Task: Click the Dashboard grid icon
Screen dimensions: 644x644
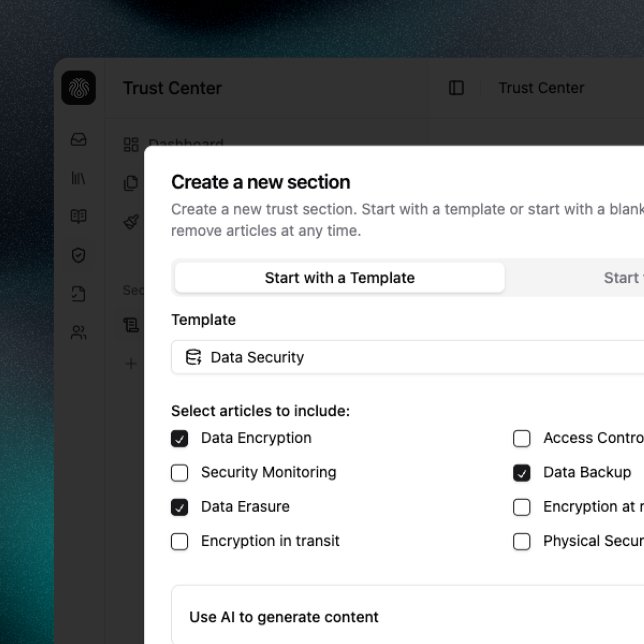Action: (130, 144)
